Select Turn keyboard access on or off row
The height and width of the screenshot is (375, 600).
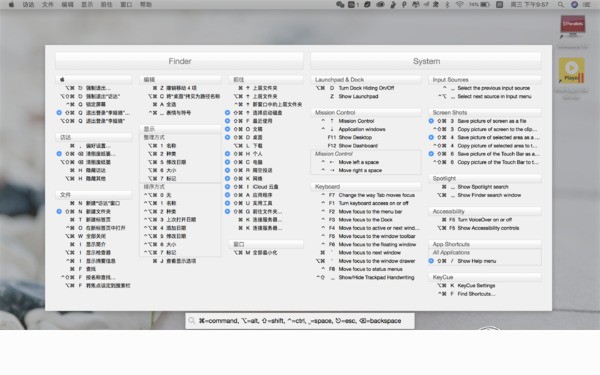366,203
